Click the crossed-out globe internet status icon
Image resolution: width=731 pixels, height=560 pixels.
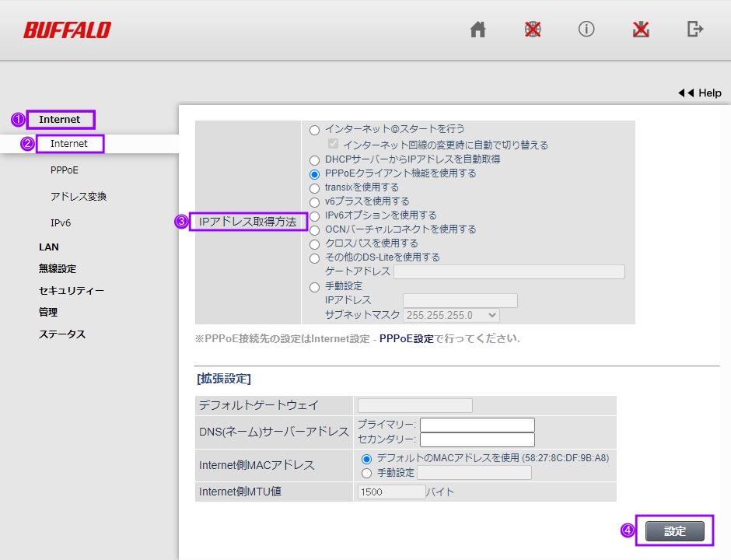(533, 30)
